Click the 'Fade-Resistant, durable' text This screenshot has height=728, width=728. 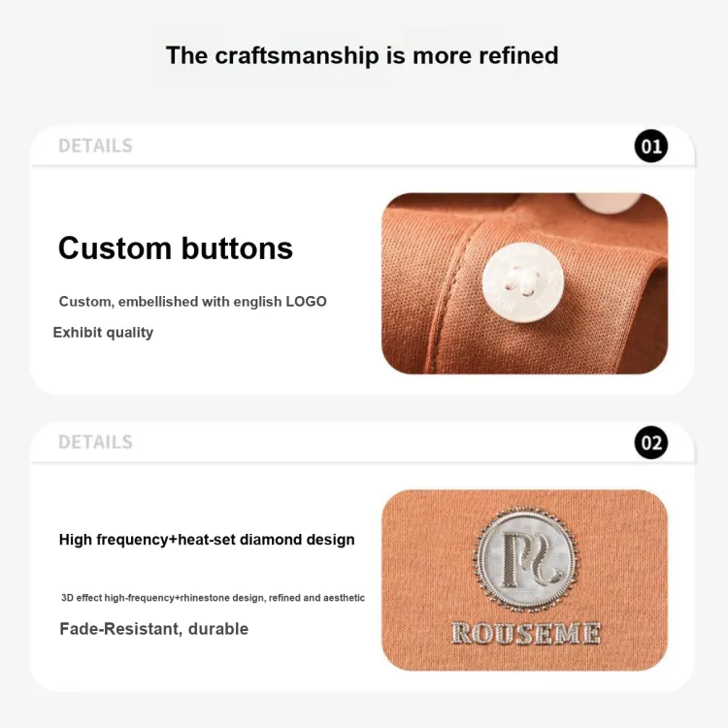[154, 629]
